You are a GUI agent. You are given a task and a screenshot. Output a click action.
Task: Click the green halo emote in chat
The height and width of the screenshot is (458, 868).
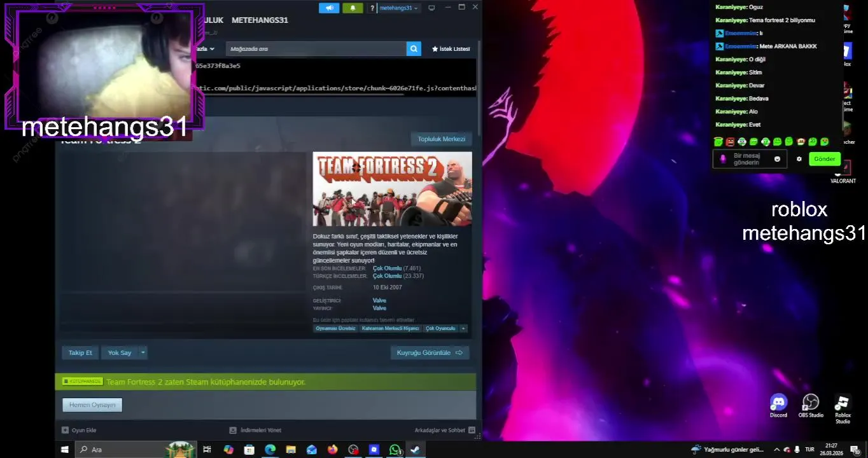pyautogui.click(x=718, y=141)
